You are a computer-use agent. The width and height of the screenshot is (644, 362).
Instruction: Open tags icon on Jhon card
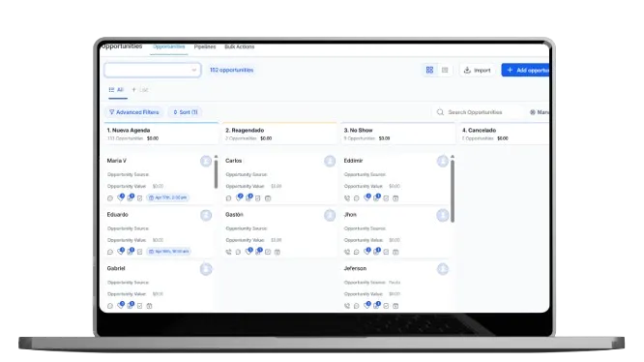tap(366, 252)
